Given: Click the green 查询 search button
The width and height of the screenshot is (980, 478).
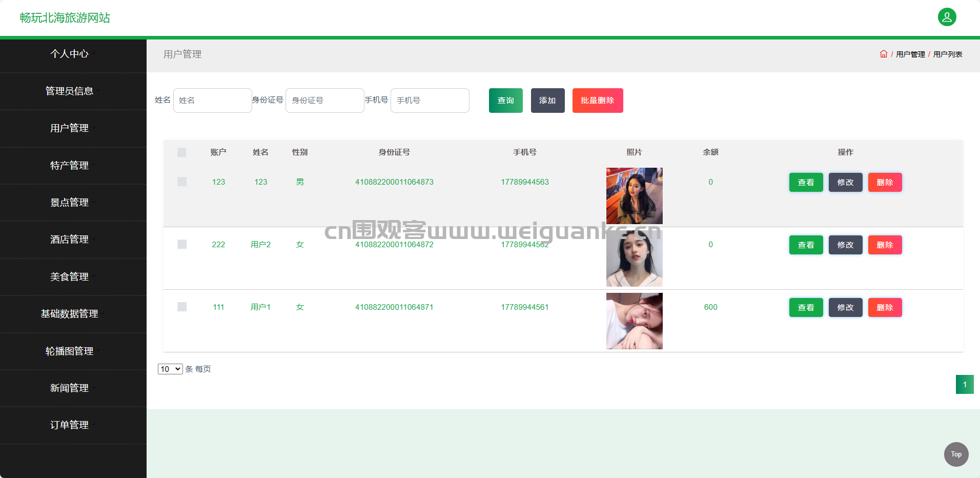Looking at the screenshot, I should pyautogui.click(x=505, y=101).
